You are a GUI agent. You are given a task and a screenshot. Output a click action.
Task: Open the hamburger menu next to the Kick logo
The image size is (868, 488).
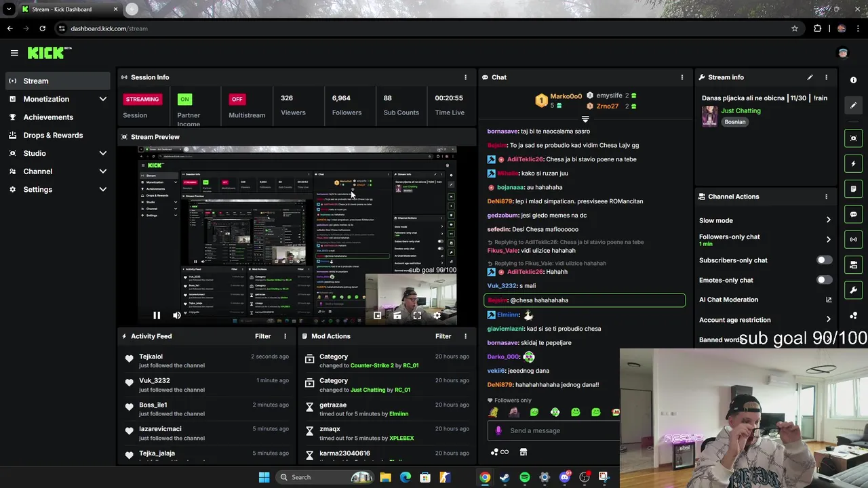(x=14, y=53)
